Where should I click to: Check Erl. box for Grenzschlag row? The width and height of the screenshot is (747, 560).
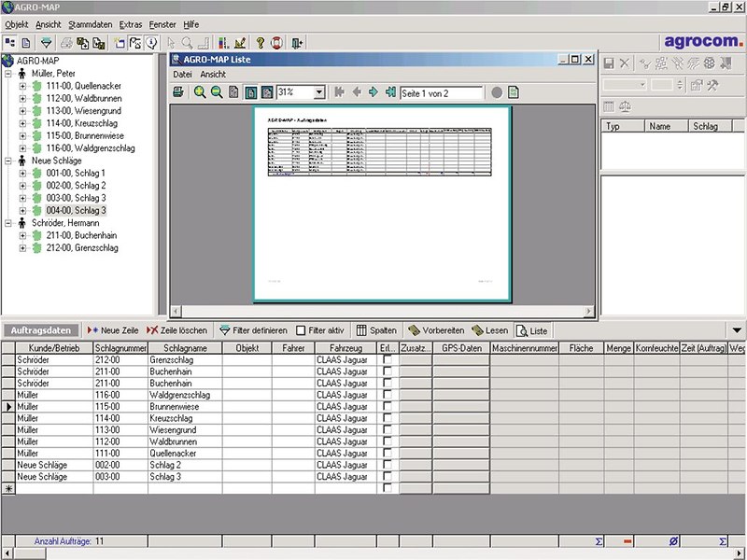tap(388, 359)
